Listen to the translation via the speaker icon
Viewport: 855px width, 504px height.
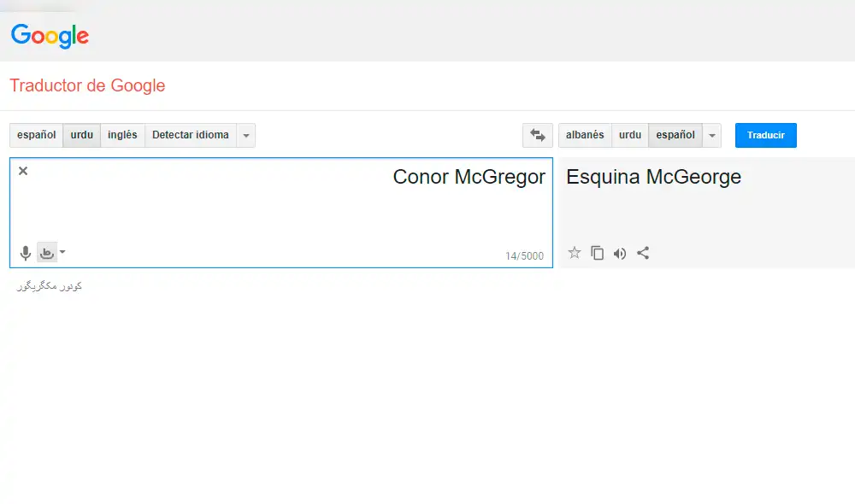tap(620, 252)
